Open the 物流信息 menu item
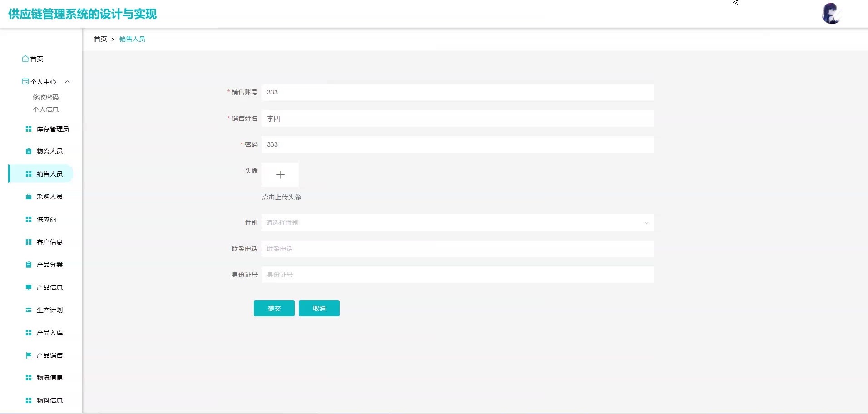The height and width of the screenshot is (414, 868). coord(49,378)
